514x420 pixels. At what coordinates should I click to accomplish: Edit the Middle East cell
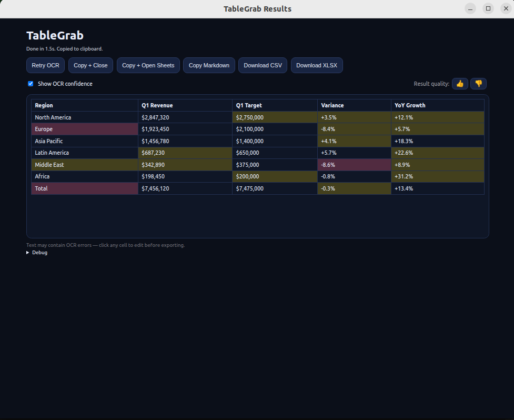85,165
